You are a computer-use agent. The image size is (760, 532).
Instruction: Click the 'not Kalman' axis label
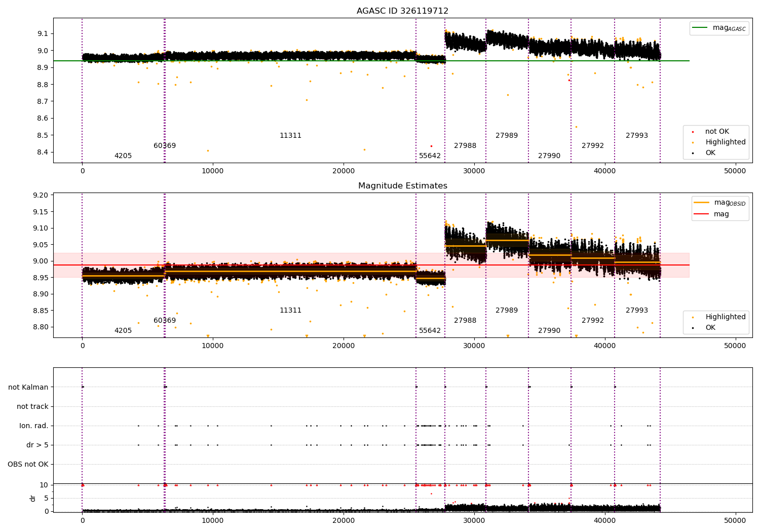(x=28, y=387)
